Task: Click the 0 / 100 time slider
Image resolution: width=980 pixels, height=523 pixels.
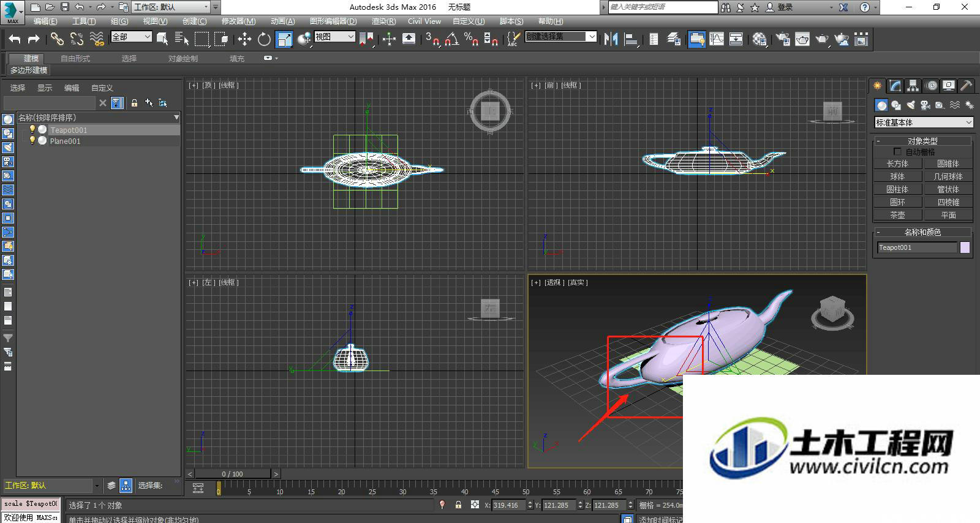Action: click(233, 473)
